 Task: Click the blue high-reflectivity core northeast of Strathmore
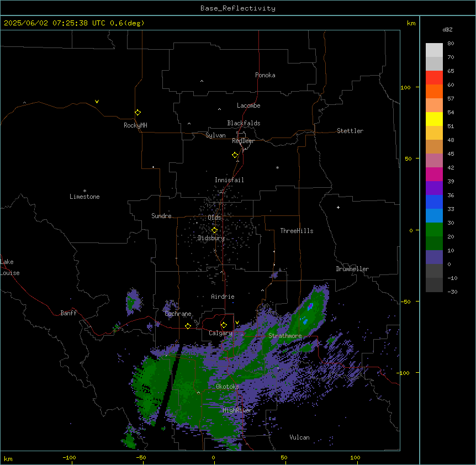tap(310, 307)
